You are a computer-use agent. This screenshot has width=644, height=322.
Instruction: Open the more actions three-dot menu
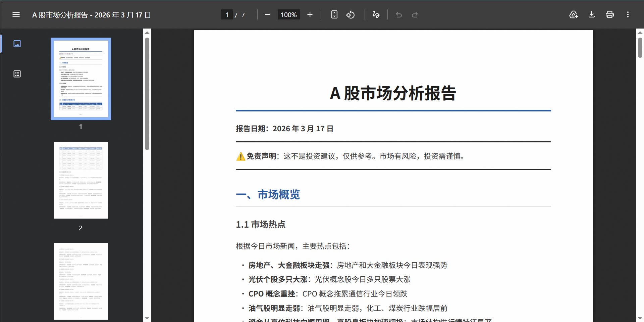pyautogui.click(x=628, y=15)
